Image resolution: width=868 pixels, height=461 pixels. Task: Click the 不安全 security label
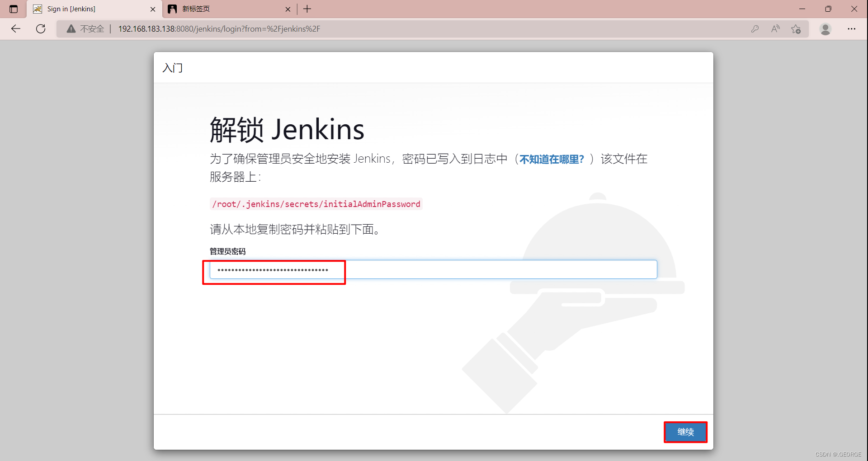point(92,29)
